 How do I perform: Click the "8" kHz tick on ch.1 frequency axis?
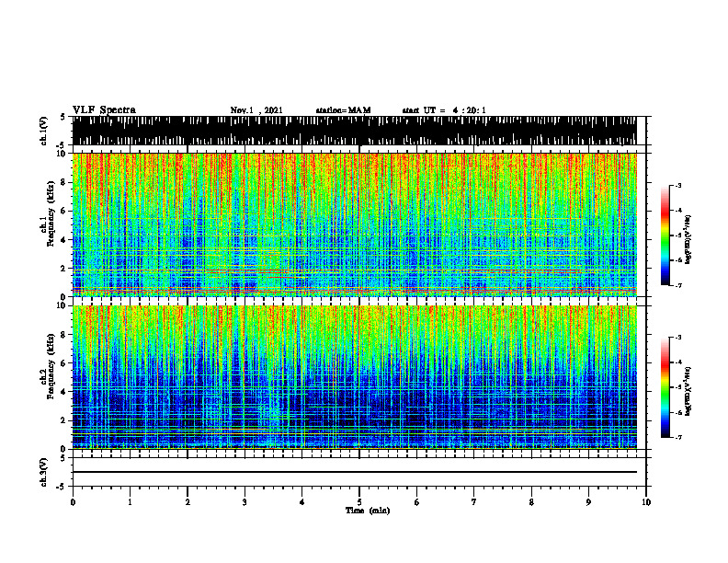tap(63, 182)
